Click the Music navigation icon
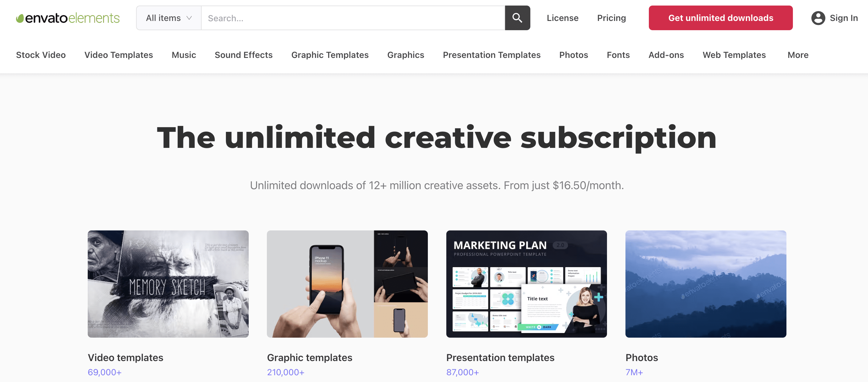The width and height of the screenshot is (868, 382). [x=183, y=54]
